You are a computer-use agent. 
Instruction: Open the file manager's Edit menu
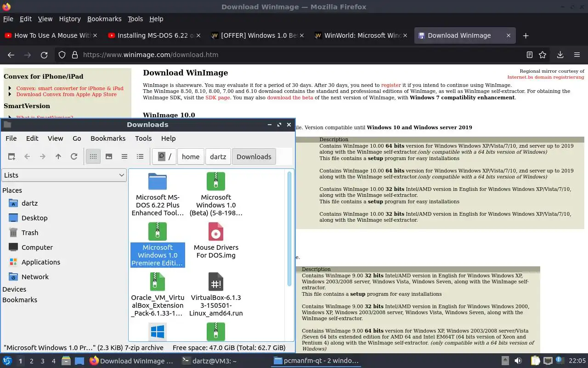pyautogui.click(x=32, y=138)
